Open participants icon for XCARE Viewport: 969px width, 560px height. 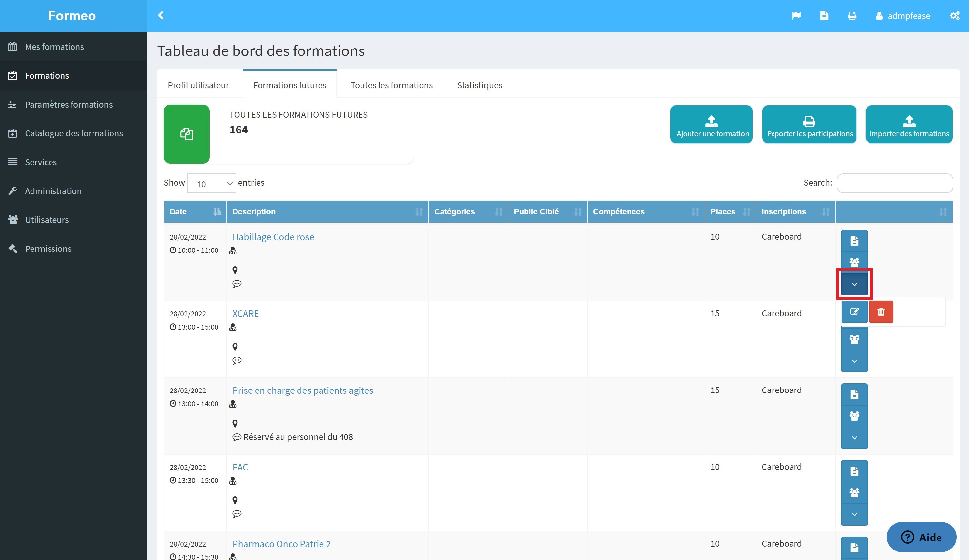(854, 339)
